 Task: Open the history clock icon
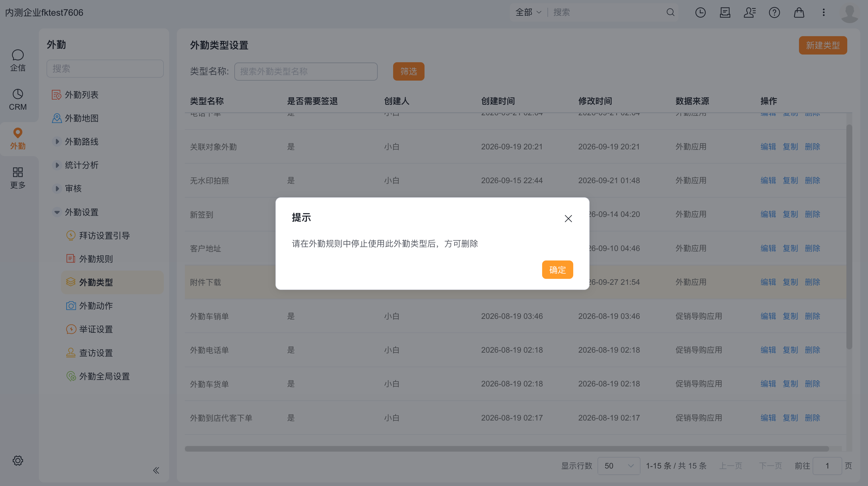[x=700, y=12]
